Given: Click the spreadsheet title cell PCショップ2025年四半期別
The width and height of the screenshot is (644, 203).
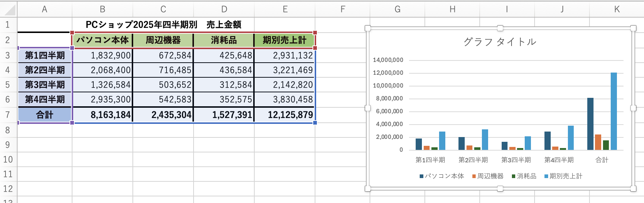Looking at the screenshot, I should (x=163, y=25).
